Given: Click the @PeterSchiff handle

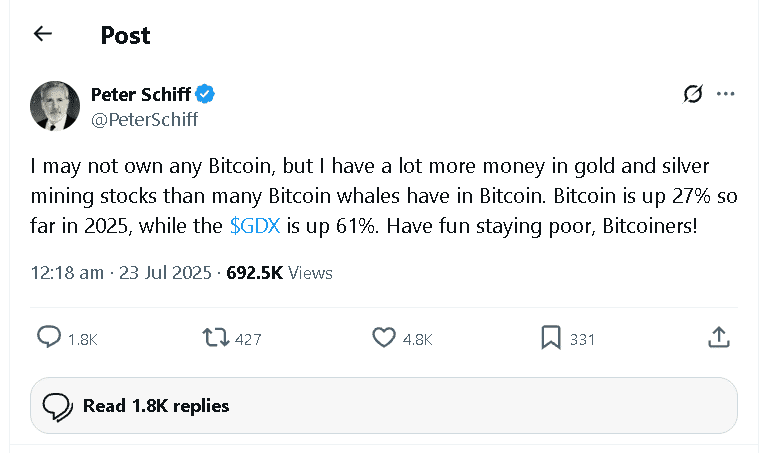Looking at the screenshot, I should point(144,120).
